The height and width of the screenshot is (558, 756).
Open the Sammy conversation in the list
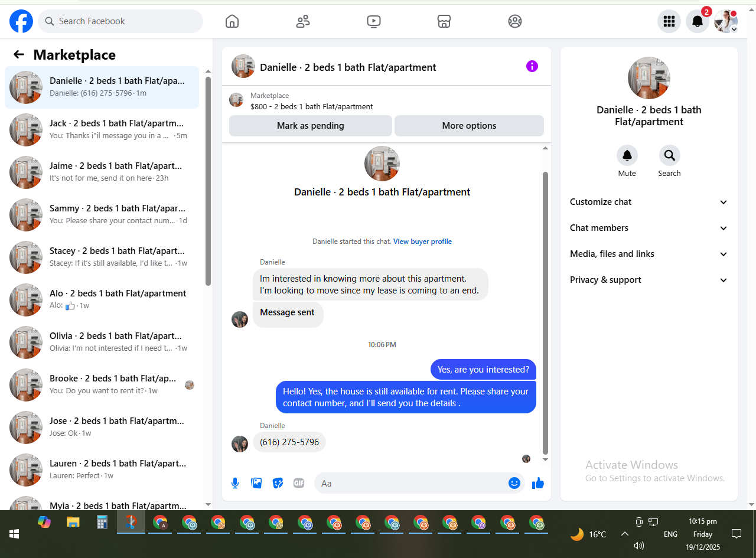coord(102,215)
